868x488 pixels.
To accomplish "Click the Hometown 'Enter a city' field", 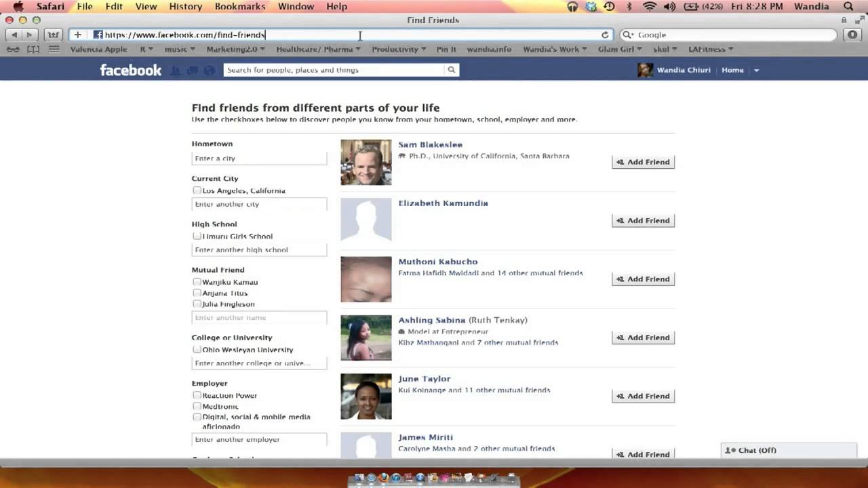I will click(x=259, y=158).
